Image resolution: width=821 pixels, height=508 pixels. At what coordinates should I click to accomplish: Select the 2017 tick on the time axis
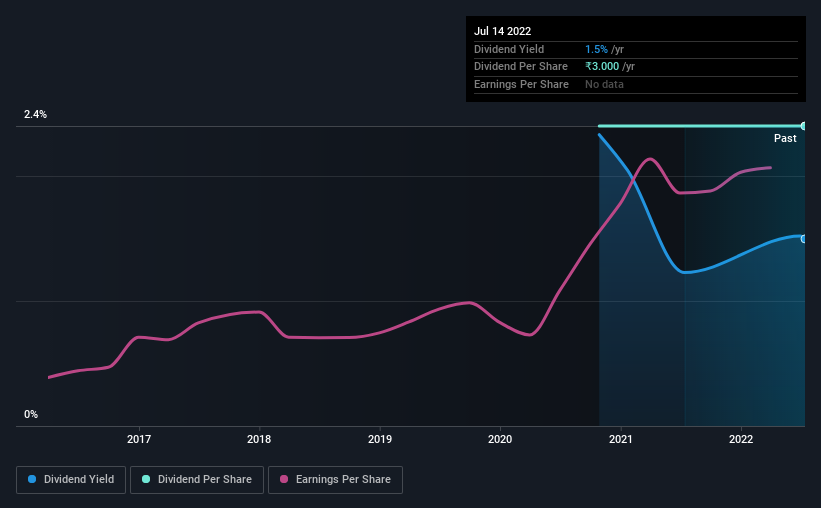[139, 439]
